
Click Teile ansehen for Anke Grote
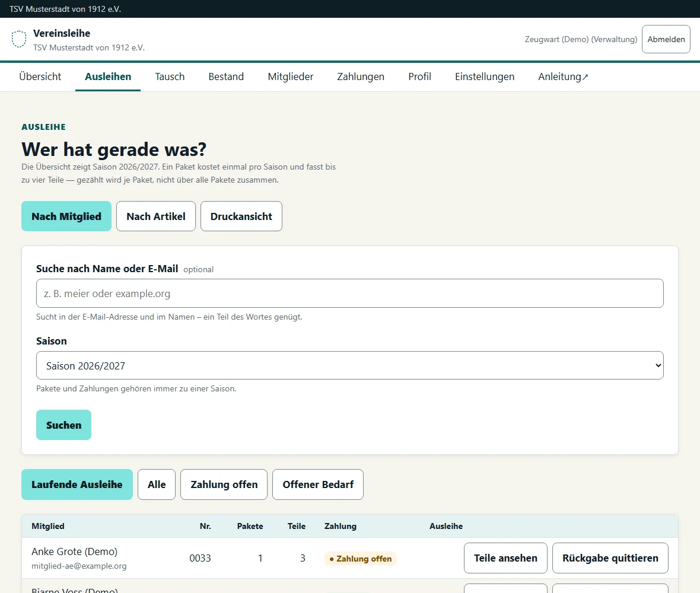point(505,558)
